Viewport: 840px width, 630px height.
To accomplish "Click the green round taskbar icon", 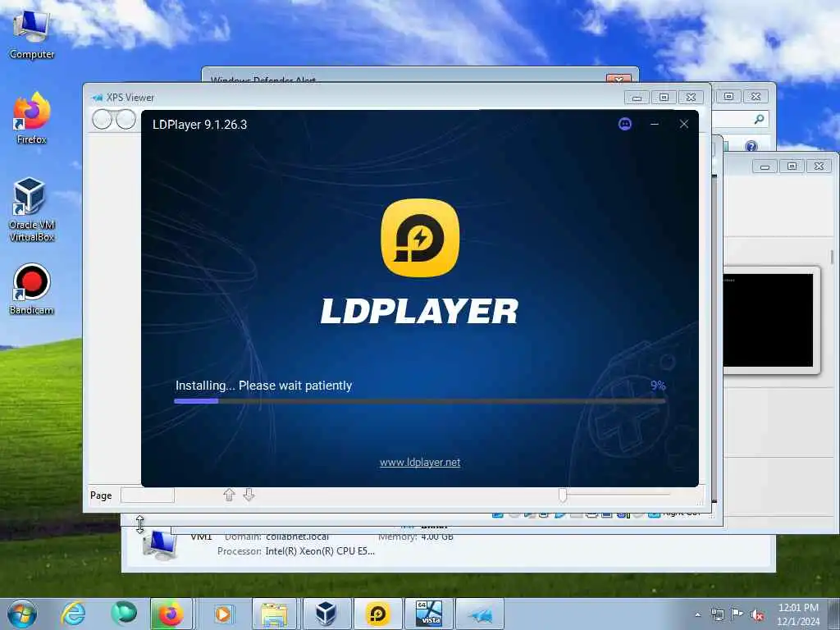I will (x=124, y=614).
